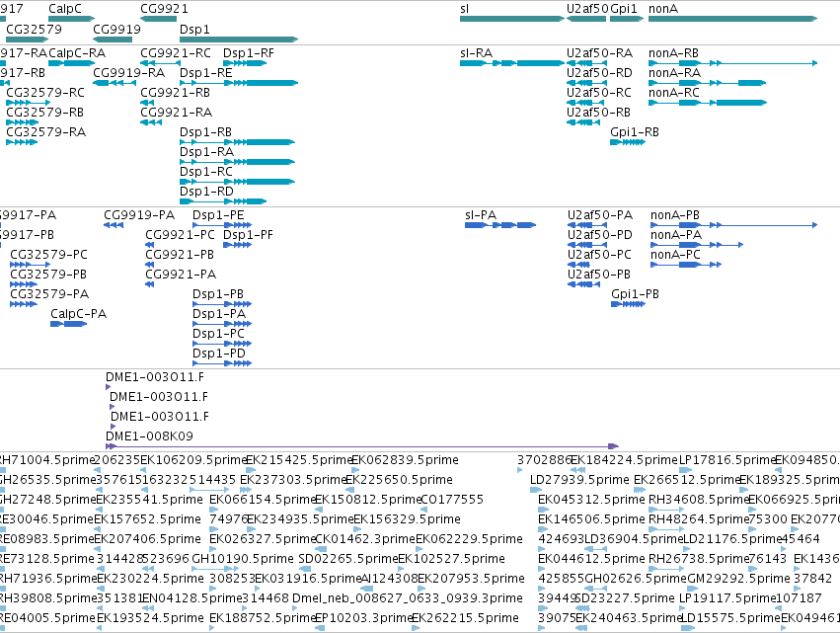Screen dimensions: 840x633
Task: Select the Gpi1-RB transcript
Action: tap(628, 142)
